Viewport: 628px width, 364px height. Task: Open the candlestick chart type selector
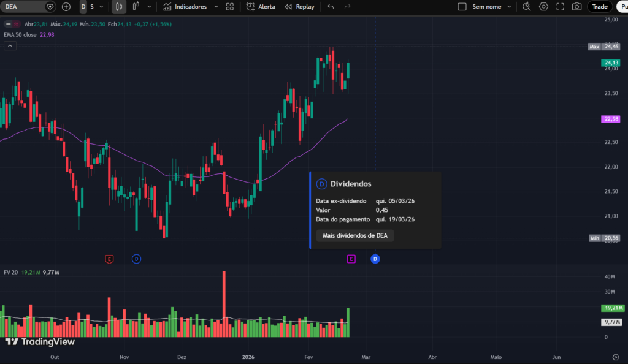120,7
